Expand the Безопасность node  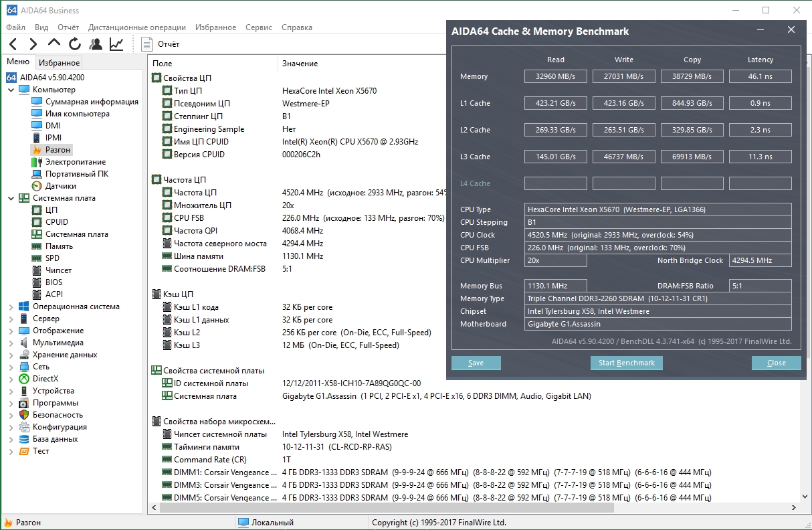coord(11,415)
